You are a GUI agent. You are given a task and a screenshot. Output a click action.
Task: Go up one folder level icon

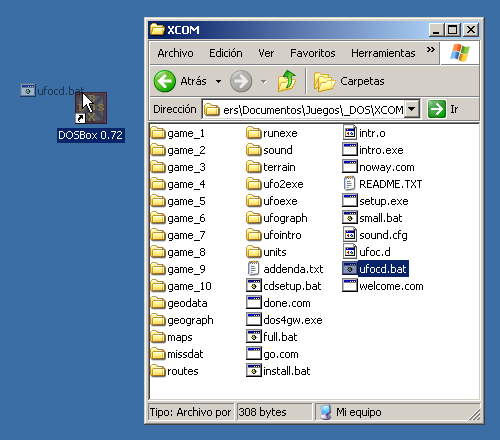[x=287, y=81]
